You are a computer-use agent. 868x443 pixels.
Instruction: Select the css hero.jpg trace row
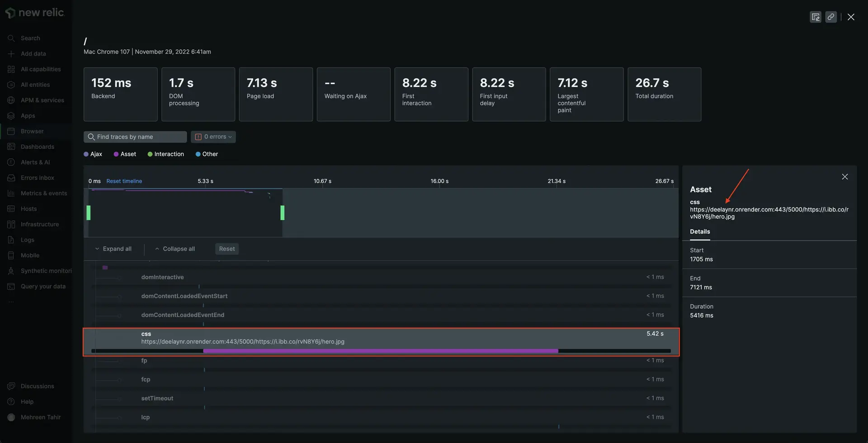381,342
